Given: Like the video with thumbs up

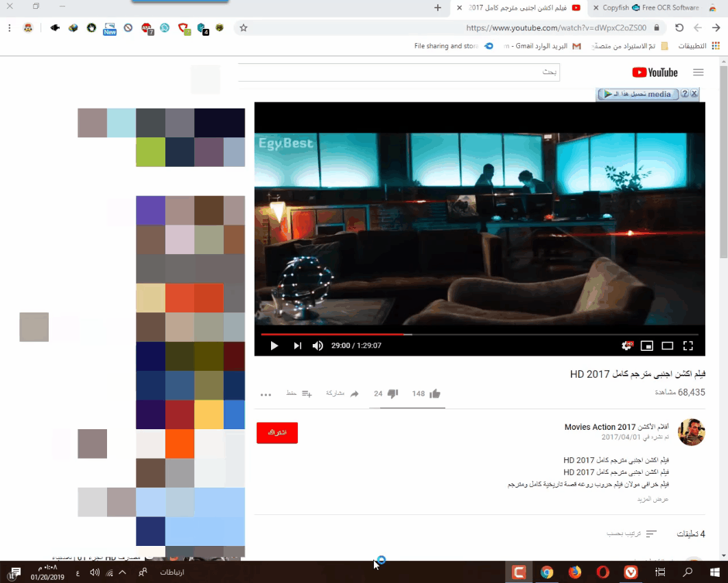Looking at the screenshot, I should [434, 393].
